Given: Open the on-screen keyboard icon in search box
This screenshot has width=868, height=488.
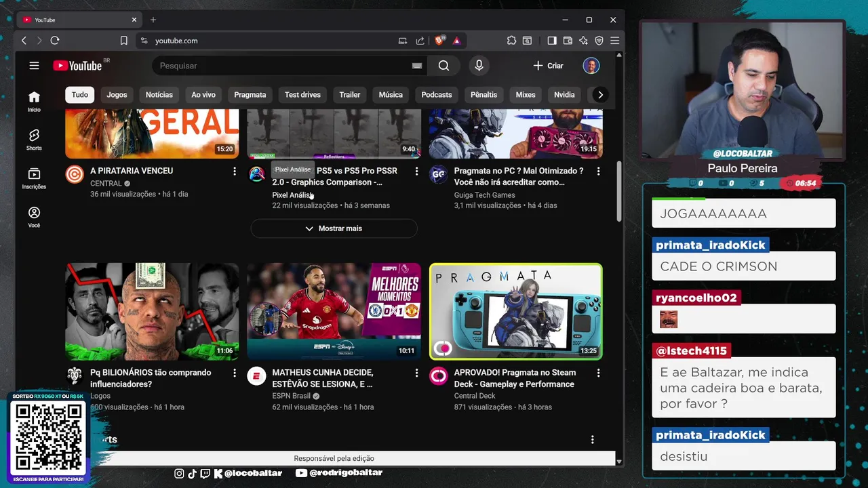Looking at the screenshot, I should click(x=416, y=66).
